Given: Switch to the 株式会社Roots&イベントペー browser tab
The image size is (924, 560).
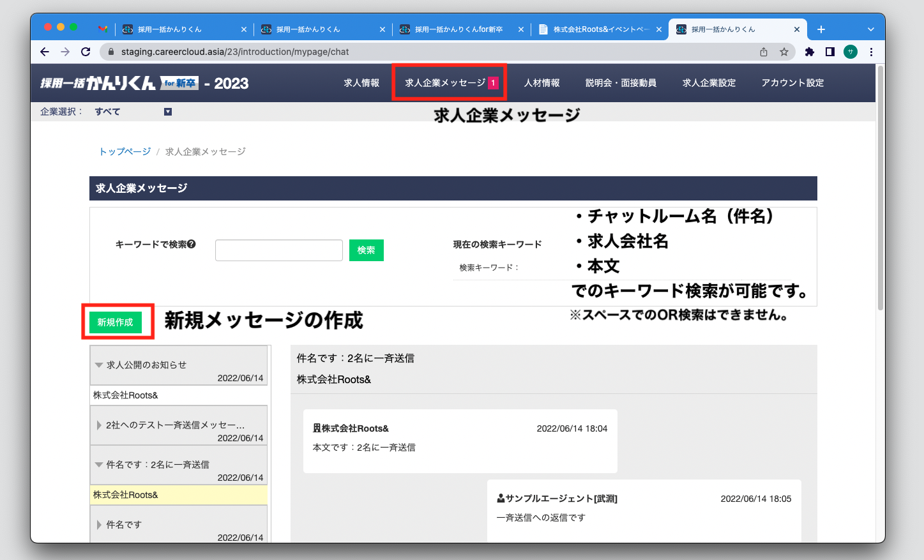Looking at the screenshot, I should pyautogui.click(x=597, y=29).
